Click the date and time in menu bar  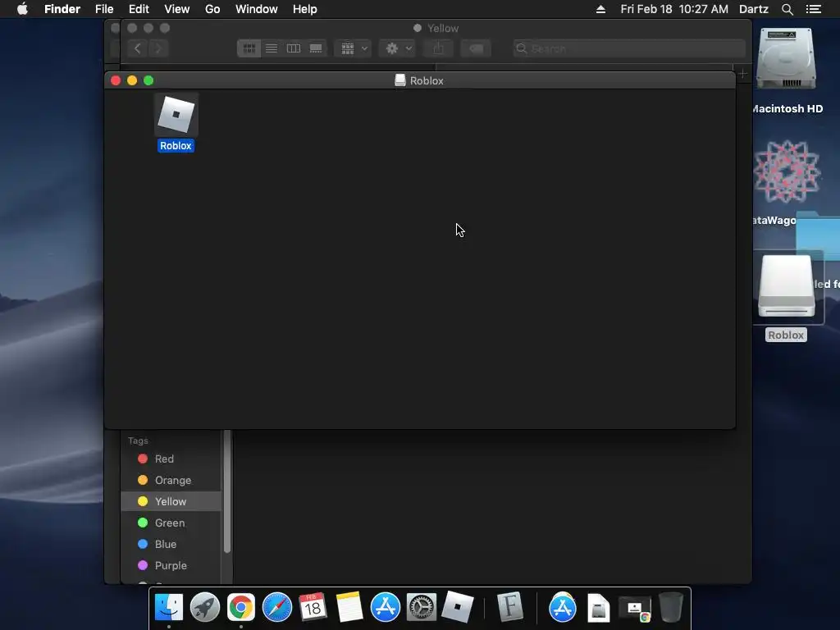(674, 9)
